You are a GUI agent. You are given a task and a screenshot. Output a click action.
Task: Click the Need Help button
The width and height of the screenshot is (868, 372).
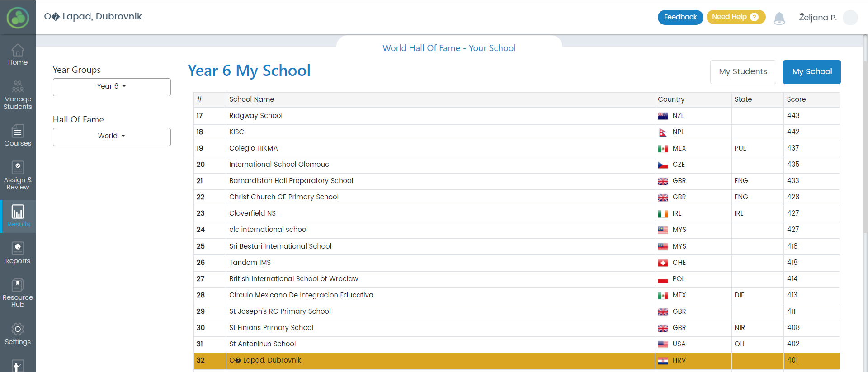[x=736, y=17]
